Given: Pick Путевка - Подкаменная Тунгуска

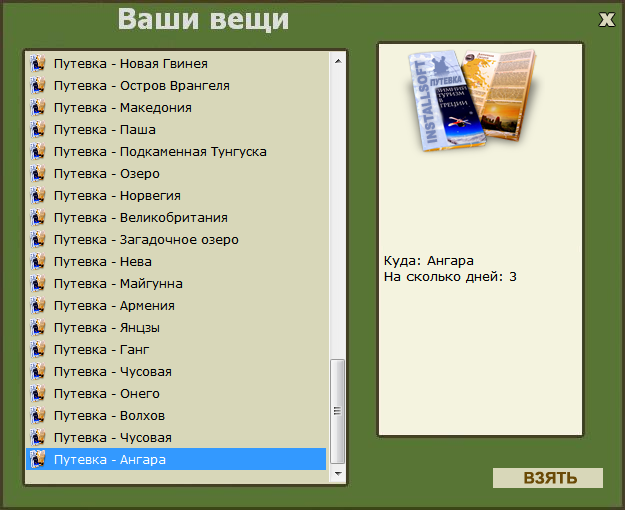Looking at the screenshot, I should pyautogui.click(x=176, y=152).
